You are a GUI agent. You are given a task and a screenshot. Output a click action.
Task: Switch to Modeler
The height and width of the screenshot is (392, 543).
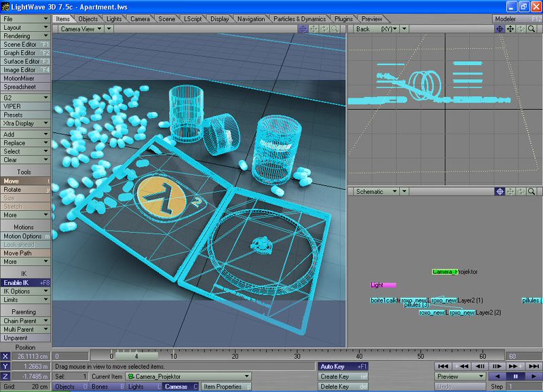pos(517,19)
